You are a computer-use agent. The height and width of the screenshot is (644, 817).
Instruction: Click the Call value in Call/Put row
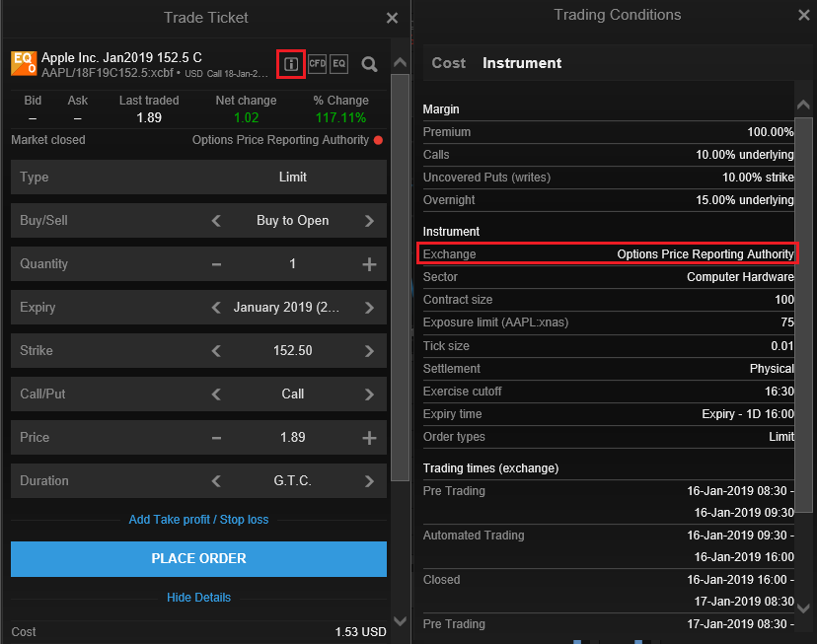coord(292,394)
